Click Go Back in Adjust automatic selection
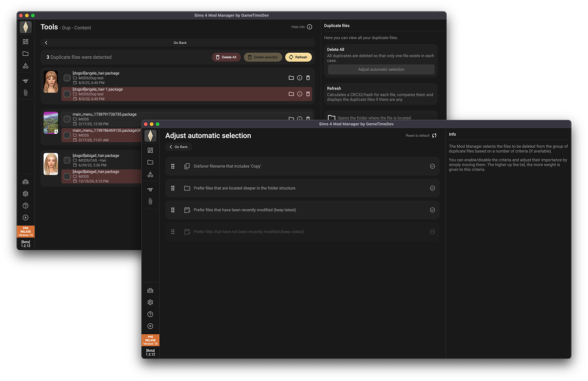Viewport: 588px width, 381px height. click(179, 147)
